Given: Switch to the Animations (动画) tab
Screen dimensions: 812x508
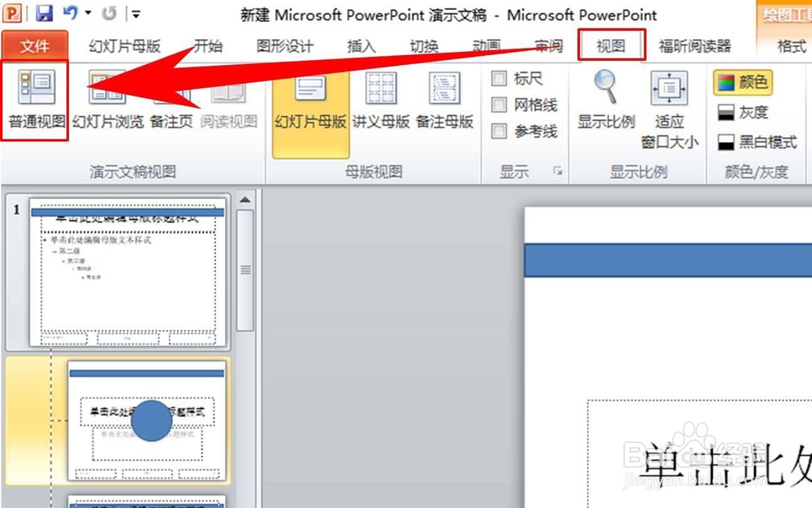Looking at the screenshot, I should point(486,46).
